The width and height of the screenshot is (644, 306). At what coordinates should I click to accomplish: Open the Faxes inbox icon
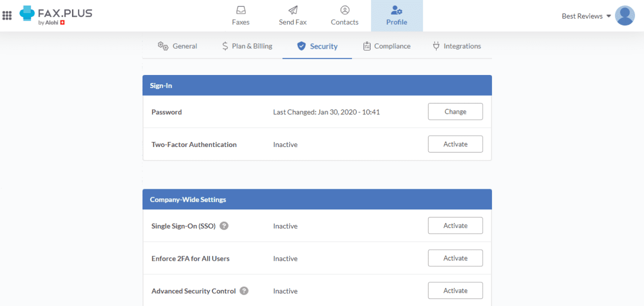click(241, 10)
